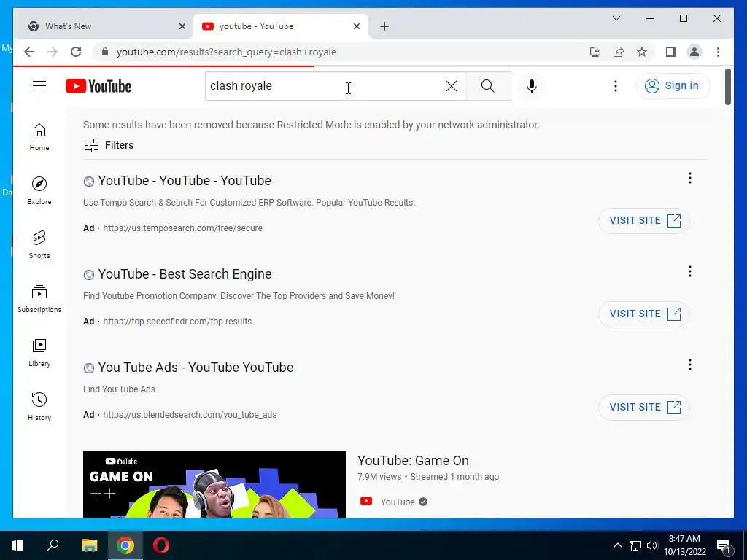Screen dimensions: 747x560
Task: Select the youtube - YouTube tab
Action: click(281, 26)
